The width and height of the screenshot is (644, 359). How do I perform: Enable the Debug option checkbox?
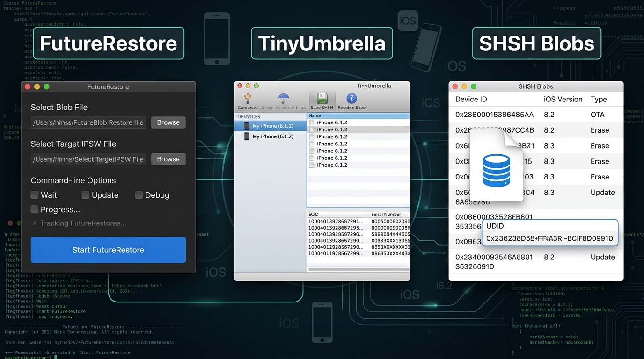(139, 195)
